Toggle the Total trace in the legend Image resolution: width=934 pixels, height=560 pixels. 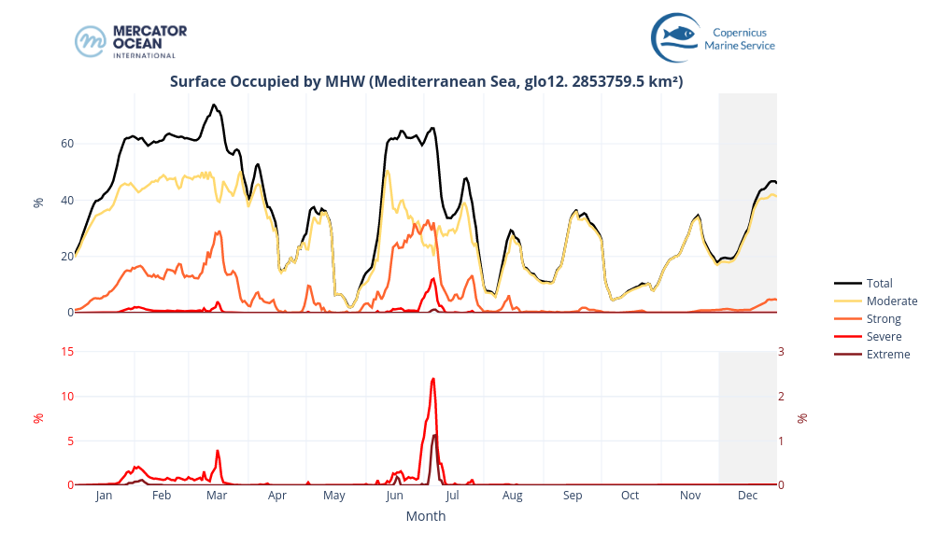tap(879, 283)
